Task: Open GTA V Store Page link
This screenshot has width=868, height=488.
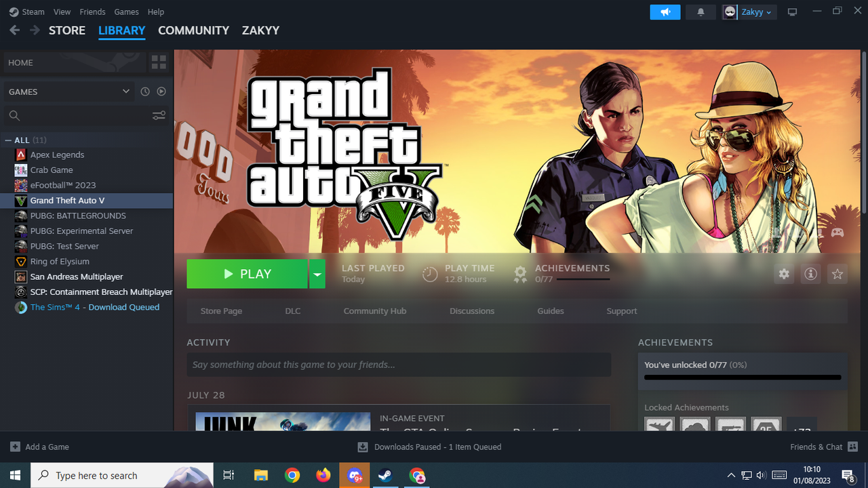Action: [221, 311]
